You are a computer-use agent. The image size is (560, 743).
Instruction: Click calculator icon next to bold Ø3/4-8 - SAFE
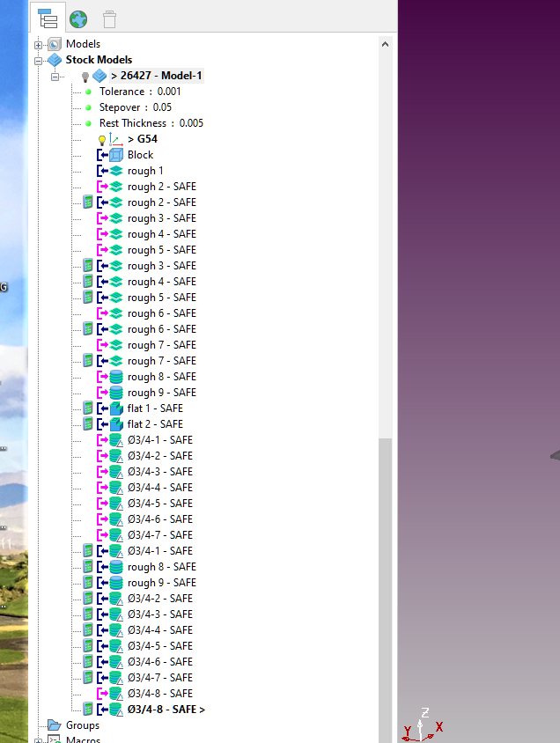(x=88, y=709)
